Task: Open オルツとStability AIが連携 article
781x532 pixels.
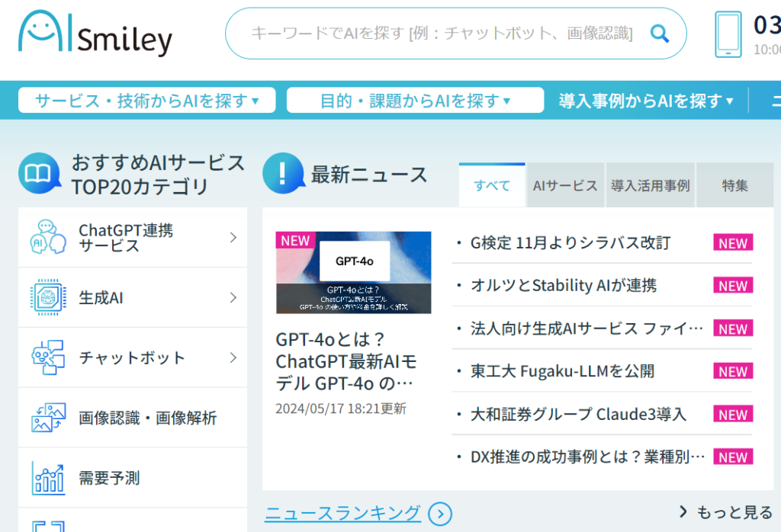Action: [x=564, y=286]
